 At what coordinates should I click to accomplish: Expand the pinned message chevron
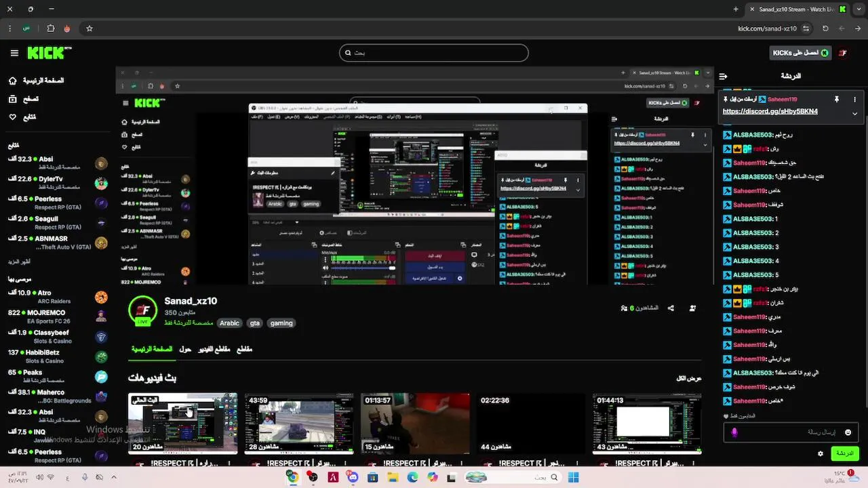tap(854, 113)
